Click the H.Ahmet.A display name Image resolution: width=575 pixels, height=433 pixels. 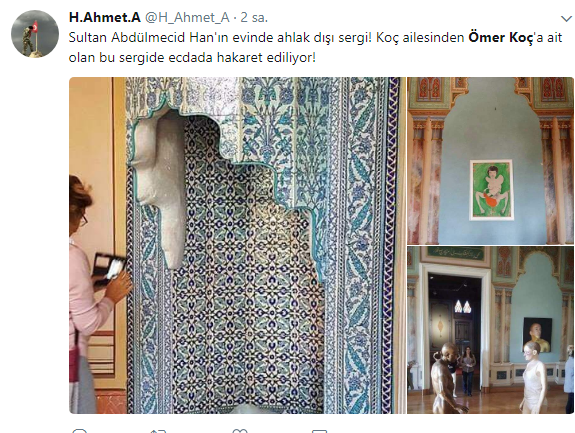105,17
